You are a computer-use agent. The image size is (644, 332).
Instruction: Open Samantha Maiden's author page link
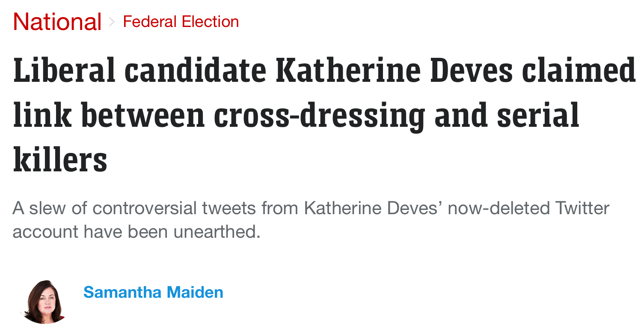pos(153,292)
